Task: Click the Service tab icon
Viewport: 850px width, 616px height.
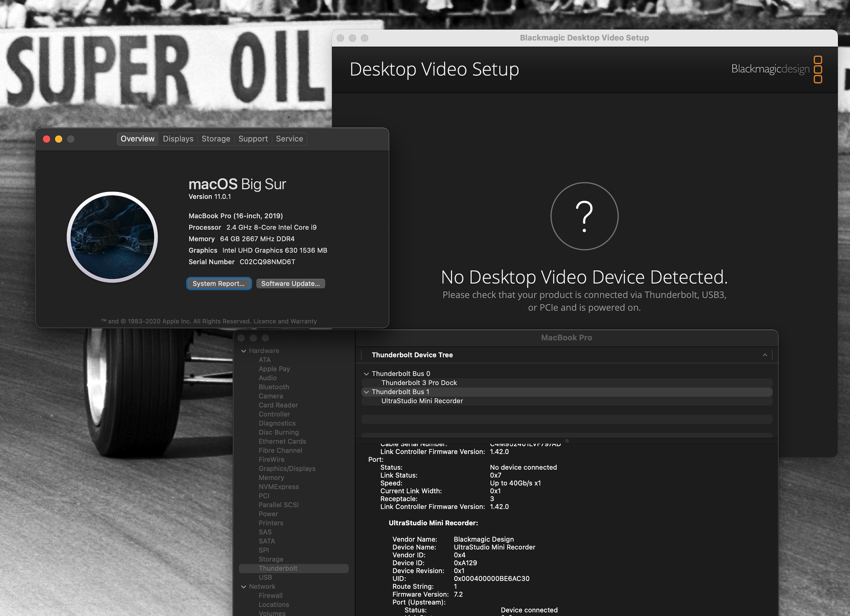Action: [x=289, y=138]
